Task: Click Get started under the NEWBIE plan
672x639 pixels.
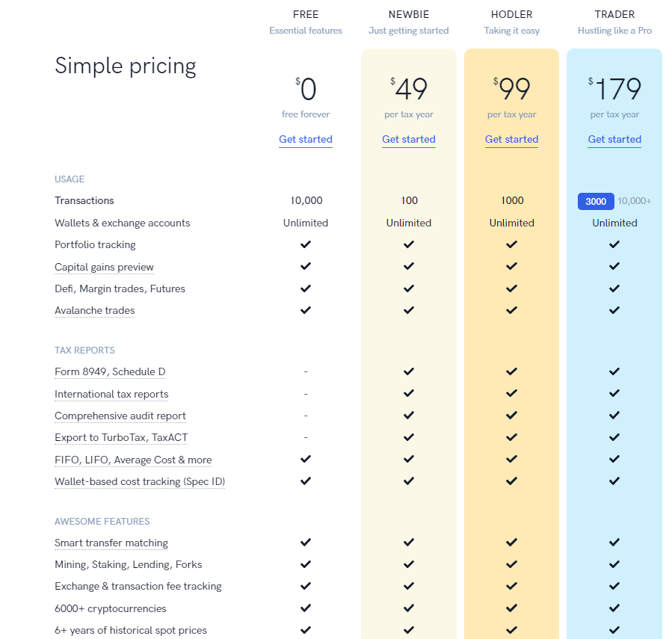Action: tap(408, 139)
